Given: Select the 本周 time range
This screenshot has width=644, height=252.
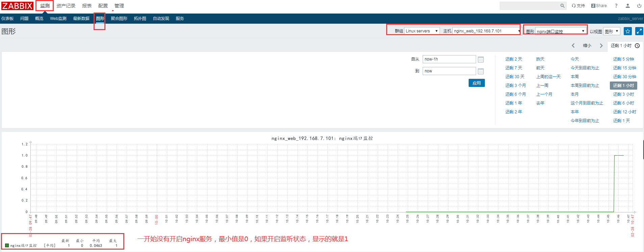Looking at the screenshot, I should 574,77.
